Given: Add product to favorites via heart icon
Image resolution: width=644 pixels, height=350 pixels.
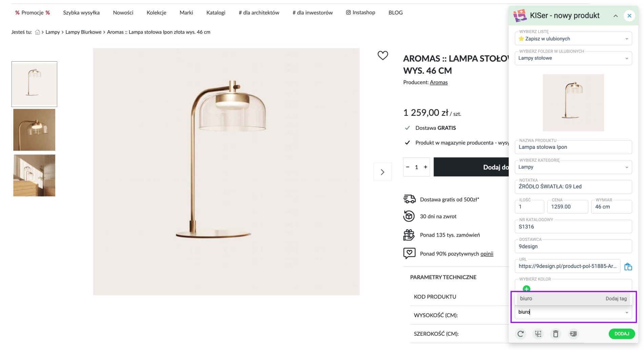Looking at the screenshot, I should pyautogui.click(x=383, y=55).
